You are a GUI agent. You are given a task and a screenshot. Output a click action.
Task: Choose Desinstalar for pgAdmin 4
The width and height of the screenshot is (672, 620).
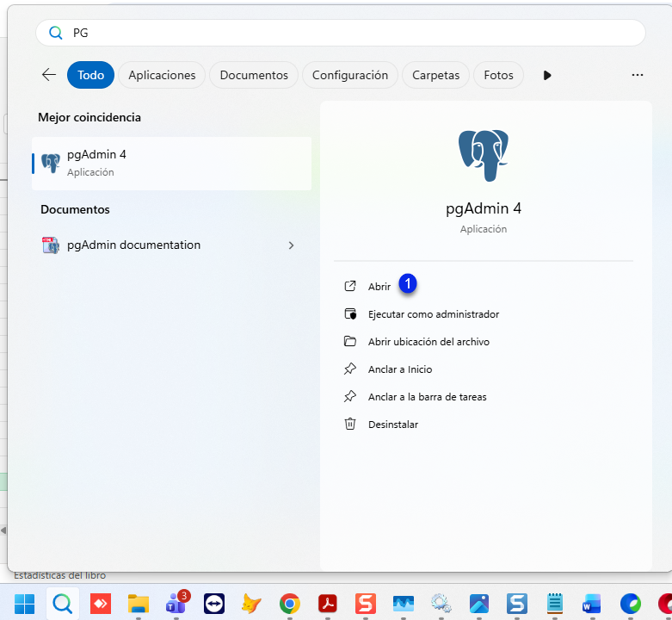(393, 425)
